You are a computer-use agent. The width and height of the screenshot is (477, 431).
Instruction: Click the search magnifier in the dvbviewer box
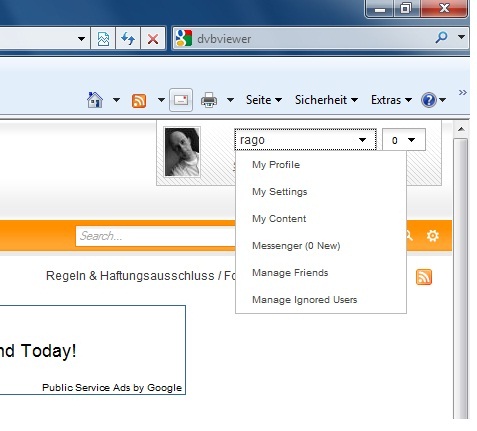click(441, 38)
